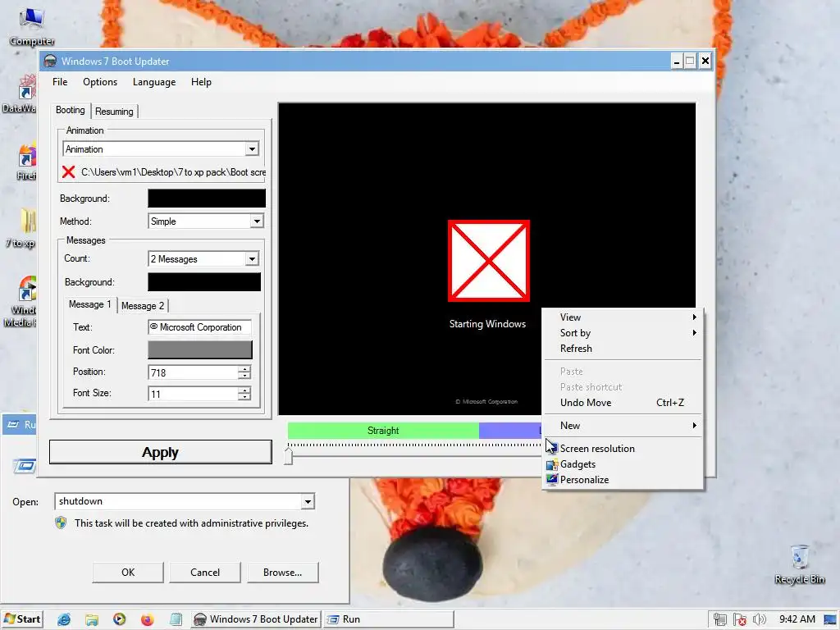Click Cancel in the Run dialog
This screenshot has width=840, height=630.
205,572
